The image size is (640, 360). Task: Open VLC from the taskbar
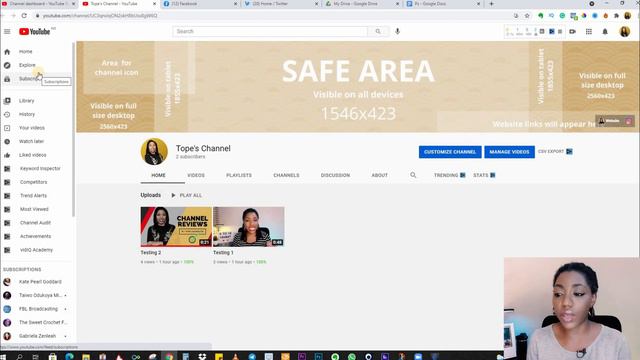click(x=236, y=357)
